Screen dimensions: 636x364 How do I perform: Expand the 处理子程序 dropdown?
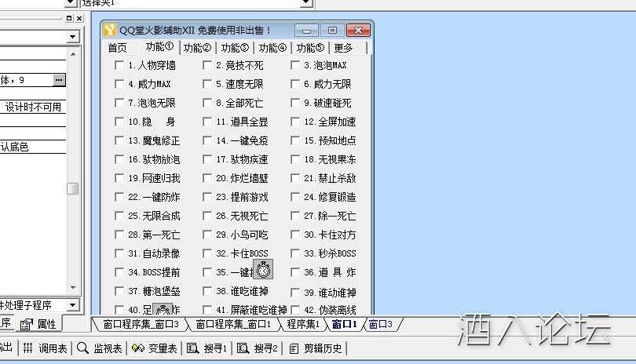[x=72, y=305]
